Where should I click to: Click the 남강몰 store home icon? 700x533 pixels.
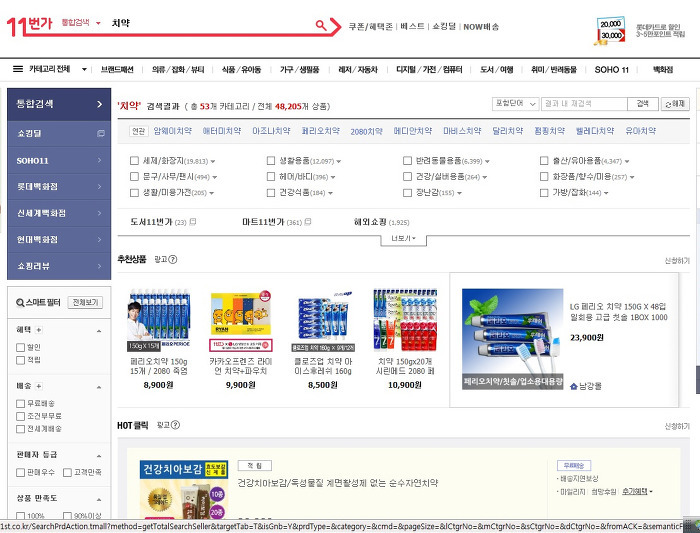click(x=574, y=387)
